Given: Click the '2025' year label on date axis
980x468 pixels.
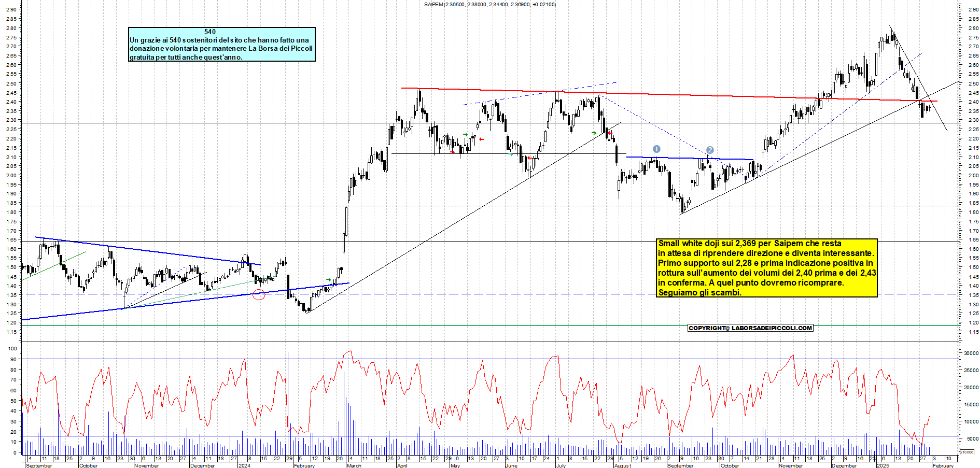Looking at the screenshot, I should pyautogui.click(x=883, y=465).
